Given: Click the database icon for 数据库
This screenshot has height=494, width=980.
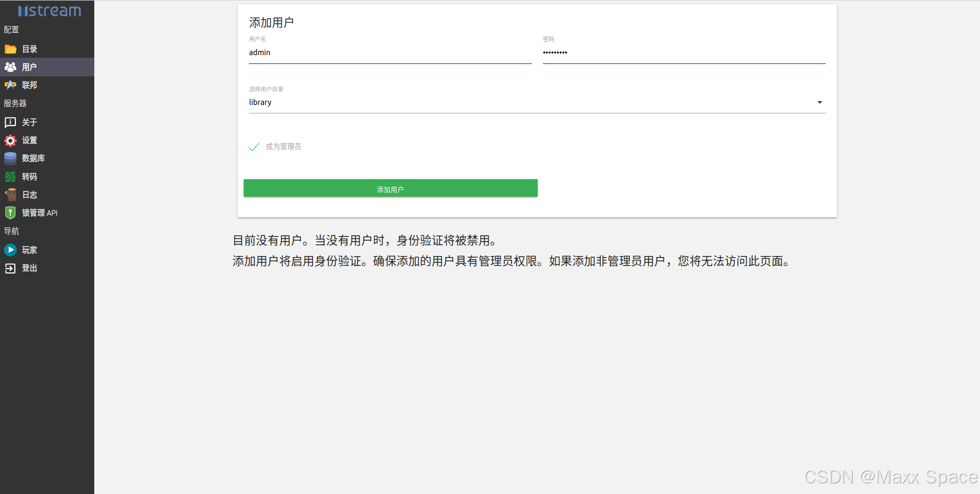Looking at the screenshot, I should [x=11, y=158].
